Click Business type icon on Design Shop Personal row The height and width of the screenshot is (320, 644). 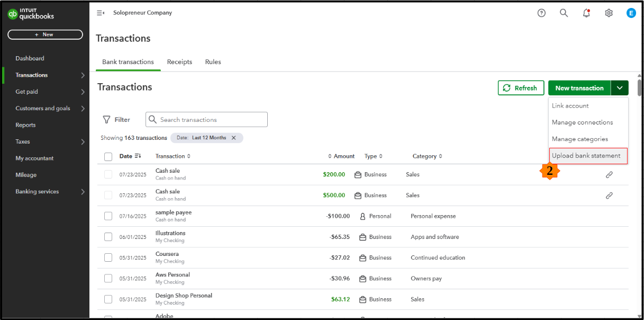tap(363, 299)
